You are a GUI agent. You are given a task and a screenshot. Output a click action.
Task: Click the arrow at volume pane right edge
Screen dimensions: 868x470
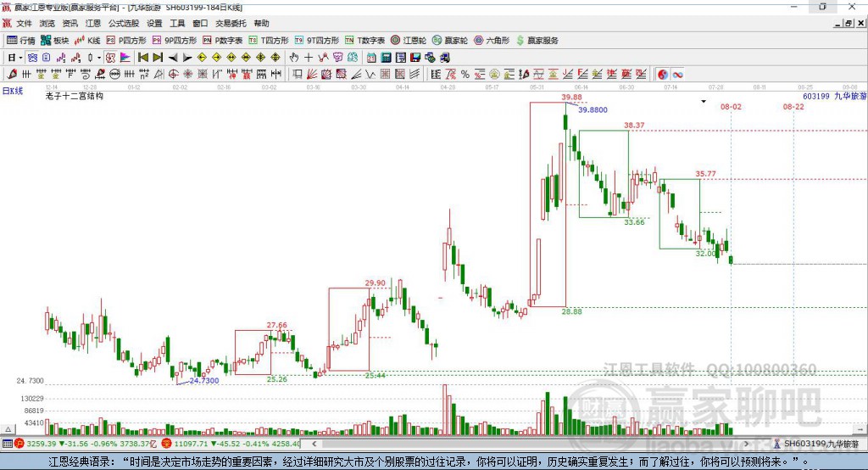click(860, 429)
